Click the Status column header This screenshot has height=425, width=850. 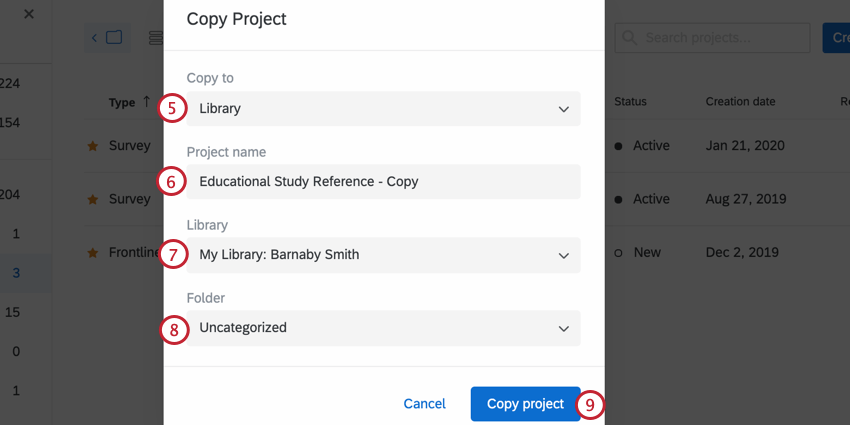point(630,102)
